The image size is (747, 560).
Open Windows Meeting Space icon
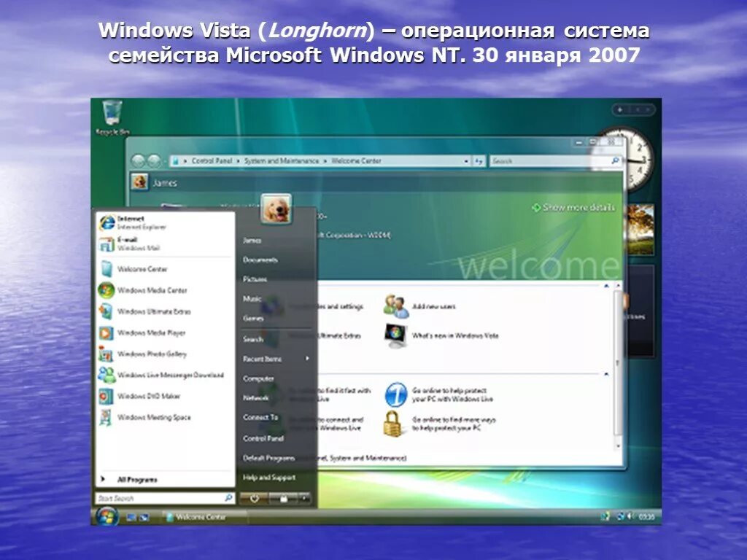coord(106,417)
